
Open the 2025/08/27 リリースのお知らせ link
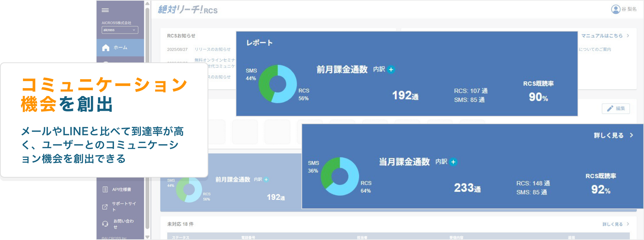[x=212, y=49]
